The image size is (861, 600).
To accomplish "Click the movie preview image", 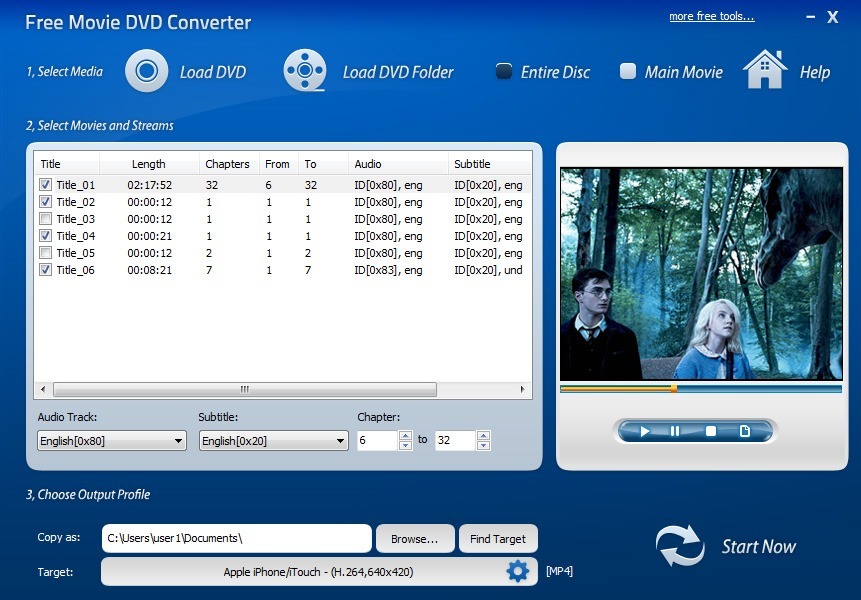I will coord(701,273).
